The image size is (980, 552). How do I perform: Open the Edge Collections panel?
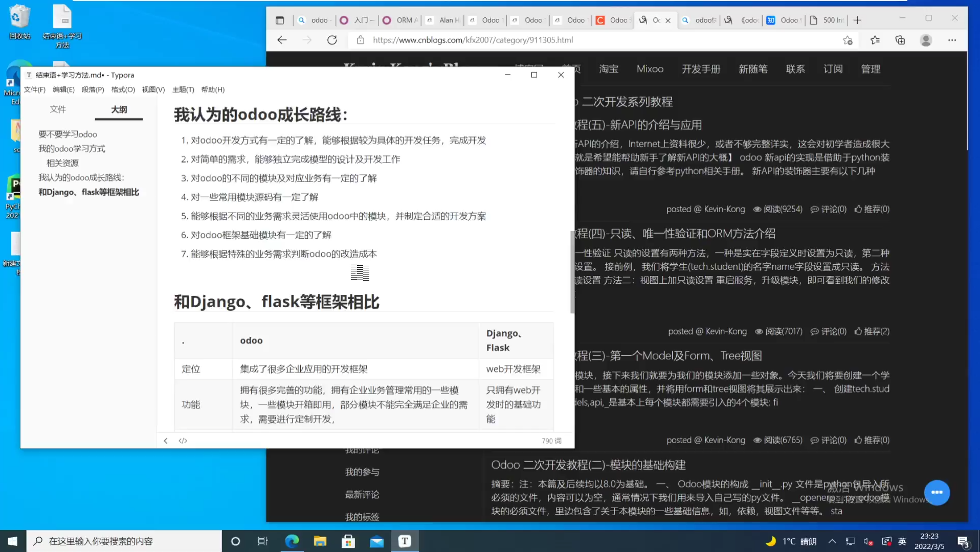(x=900, y=40)
